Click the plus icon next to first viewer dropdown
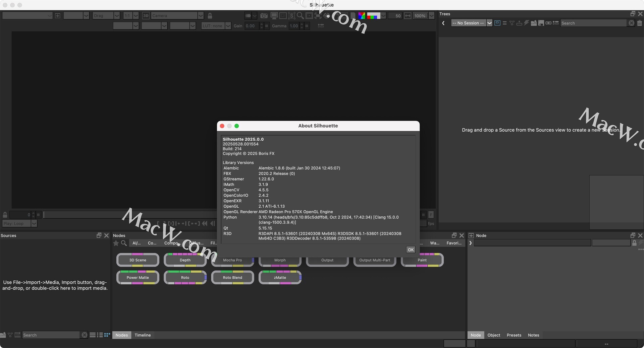The height and width of the screenshot is (348, 644). pyautogui.click(x=58, y=16)
